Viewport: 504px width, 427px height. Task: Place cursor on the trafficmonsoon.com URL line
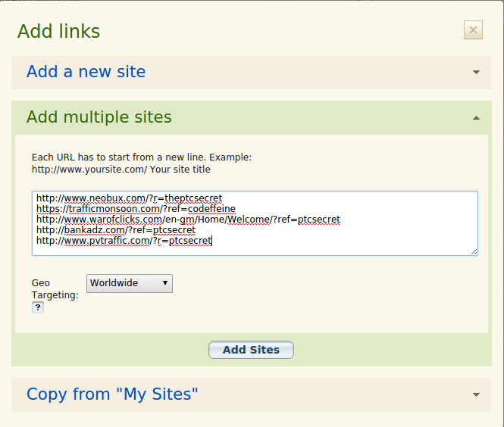point(136,209)
